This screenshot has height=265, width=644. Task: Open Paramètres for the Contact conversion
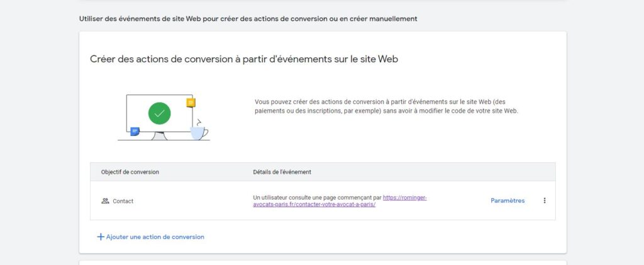click(x=507, y=201)
